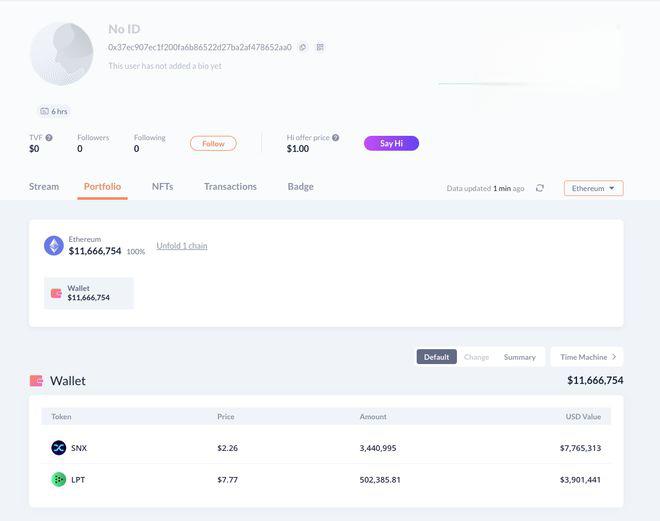Open the Badge tab
660x521 pixels.
pos(301,186)
